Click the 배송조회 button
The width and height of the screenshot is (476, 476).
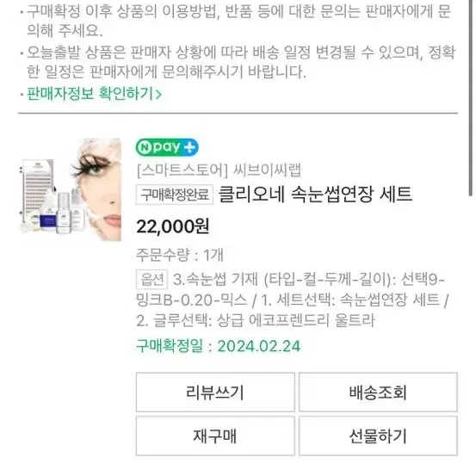click(378, 393)
